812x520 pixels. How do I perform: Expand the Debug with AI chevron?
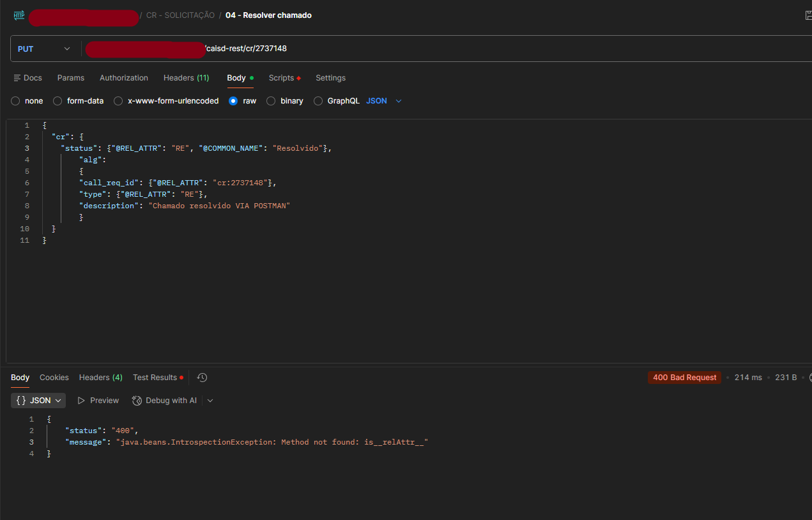coord(210,401)
